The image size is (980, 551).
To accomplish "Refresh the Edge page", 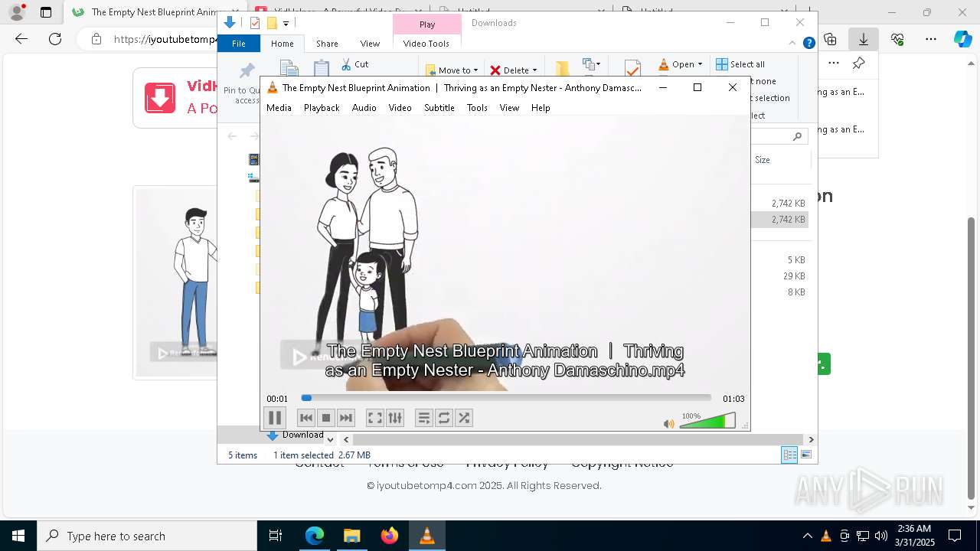I will (x=55, y=39).
